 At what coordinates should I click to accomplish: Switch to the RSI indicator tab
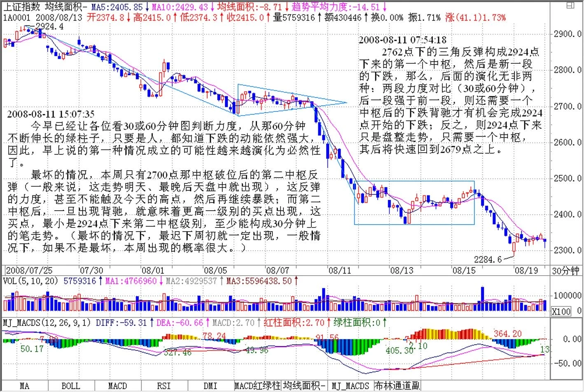click(x=164, y=386)
